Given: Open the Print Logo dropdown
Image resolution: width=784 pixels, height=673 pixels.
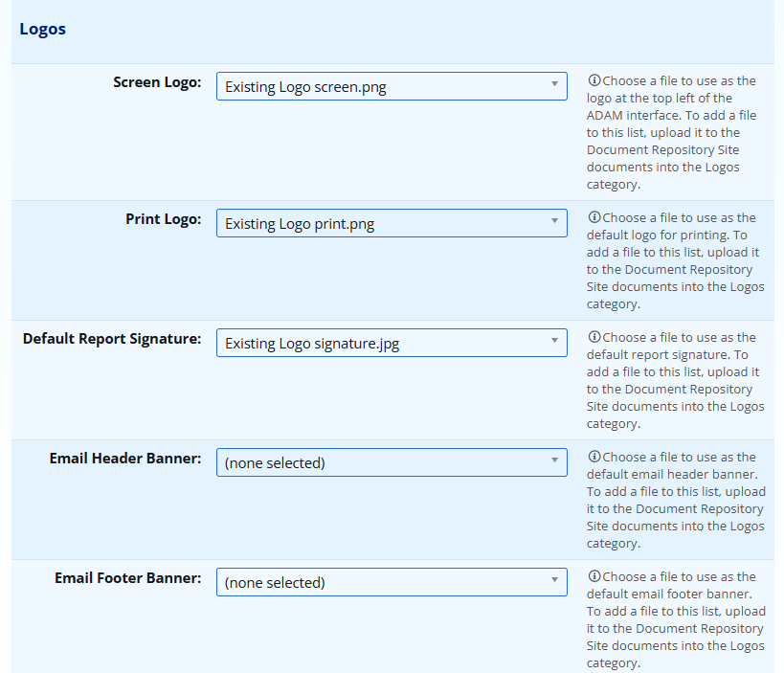Looking at the screenshot, I should point(392,224).
